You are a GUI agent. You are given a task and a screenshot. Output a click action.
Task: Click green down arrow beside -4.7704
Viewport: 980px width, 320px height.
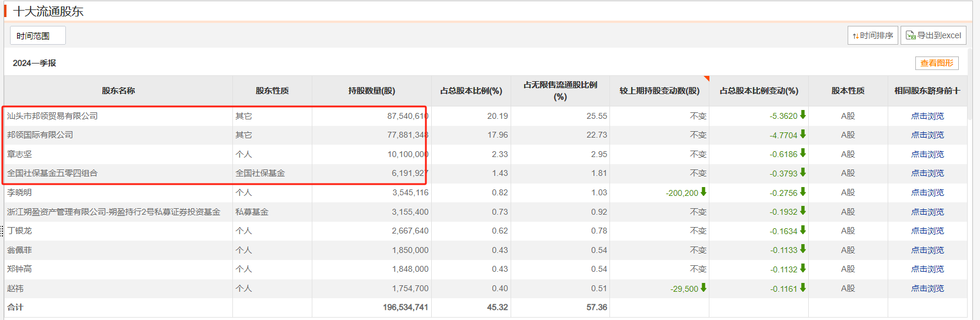[803, 135]
